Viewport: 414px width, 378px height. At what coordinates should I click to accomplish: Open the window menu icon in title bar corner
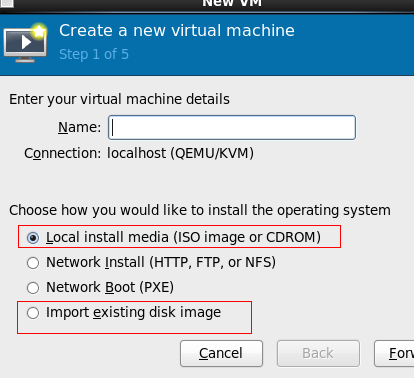7,3
